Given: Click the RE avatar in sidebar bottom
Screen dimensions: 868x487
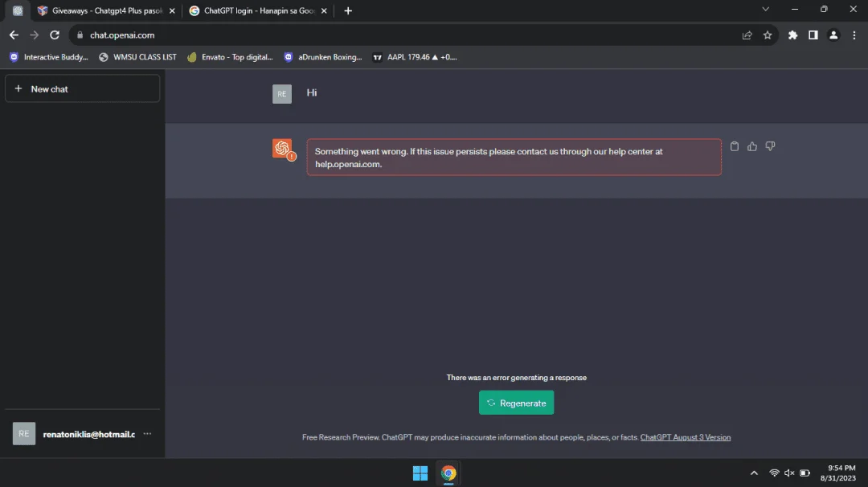Looking at the screenshot, I should 24,434.
